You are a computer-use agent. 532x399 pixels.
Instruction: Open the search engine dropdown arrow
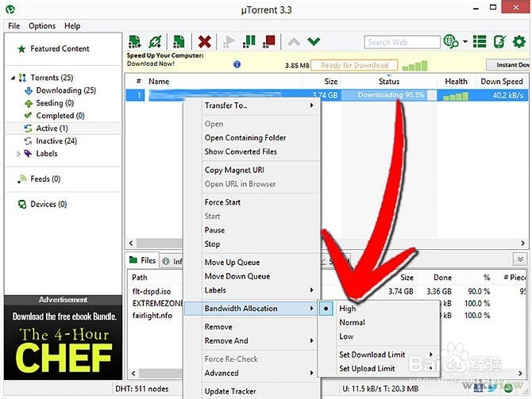465,42
